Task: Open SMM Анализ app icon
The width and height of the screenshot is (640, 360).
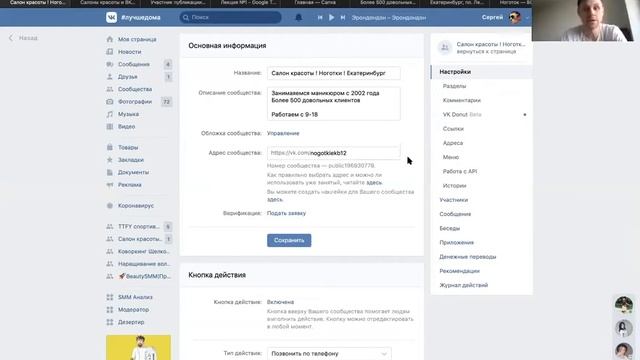Action: pos(110,297)
